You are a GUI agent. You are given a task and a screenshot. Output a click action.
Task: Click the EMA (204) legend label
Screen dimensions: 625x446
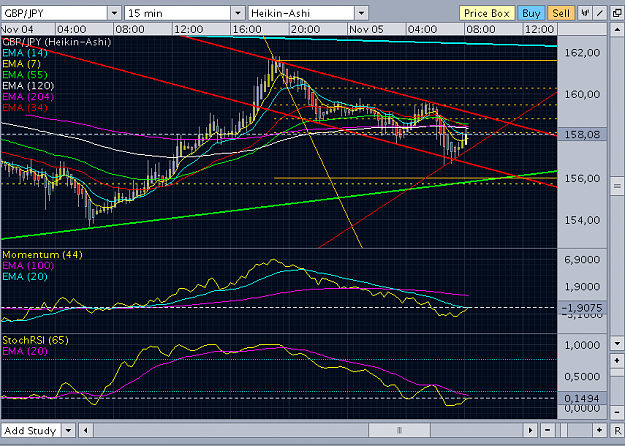tap(28, 96)
